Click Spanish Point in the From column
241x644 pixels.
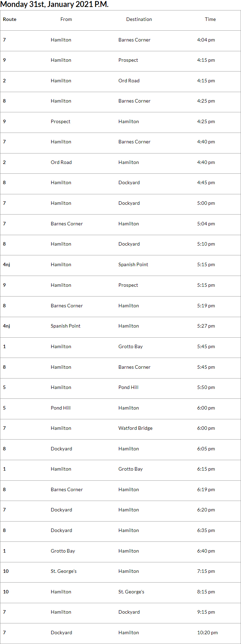pyautogui.click(x=66, y=326)
